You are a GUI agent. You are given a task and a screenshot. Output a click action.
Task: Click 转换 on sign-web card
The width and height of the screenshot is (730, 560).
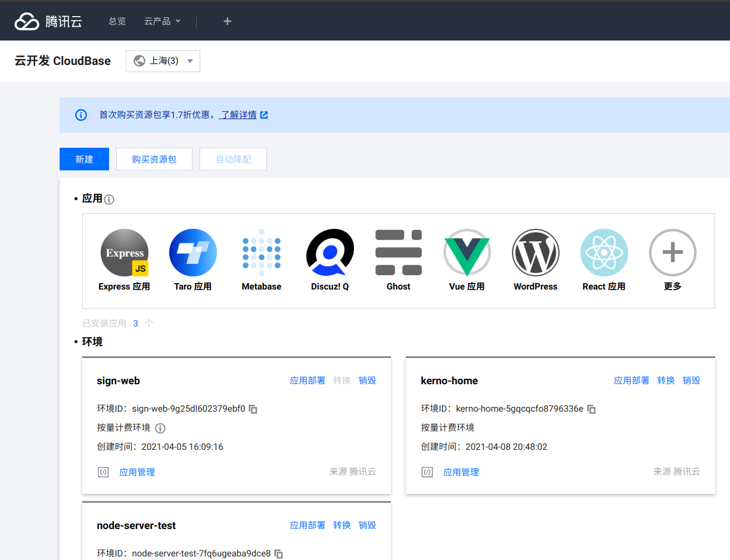342,381
